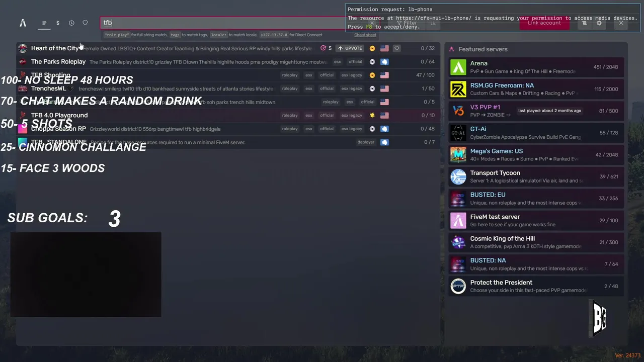644x362 pixels.
Task: Click the Protect the President logo icon
Action: (458, 286)
